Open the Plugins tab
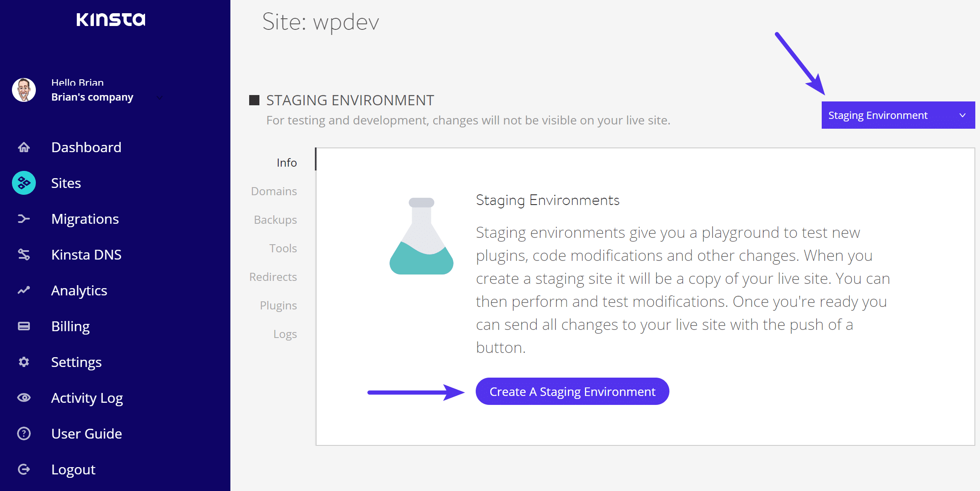 pyautogui.click(x=278, y=305)
